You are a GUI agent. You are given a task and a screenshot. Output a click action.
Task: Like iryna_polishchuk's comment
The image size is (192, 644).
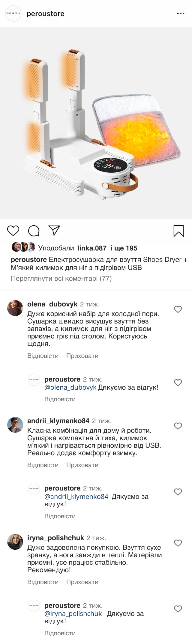coord(178,543)
